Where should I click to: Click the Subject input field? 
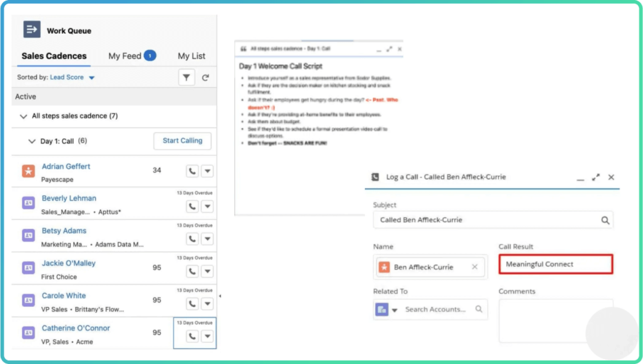[x=493, y=220]
